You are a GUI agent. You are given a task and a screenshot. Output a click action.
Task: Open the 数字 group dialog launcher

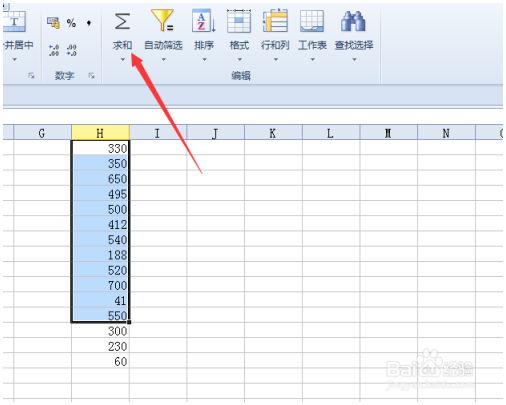click(x=91, y=76)
